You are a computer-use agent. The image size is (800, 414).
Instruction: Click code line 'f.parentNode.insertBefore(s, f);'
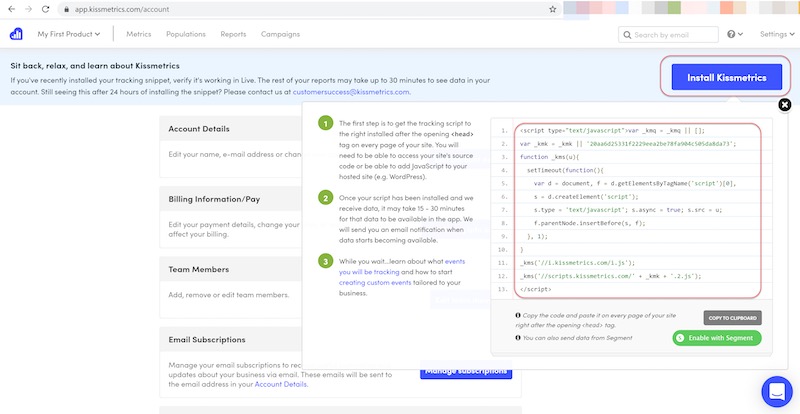point(590,223)
